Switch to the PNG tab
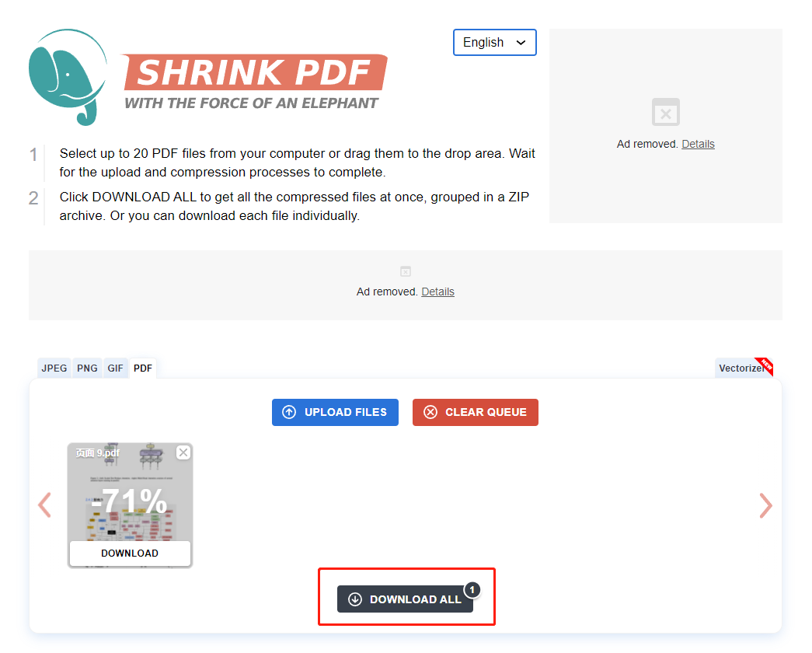 pyautogui.click(x=87, y=368)
